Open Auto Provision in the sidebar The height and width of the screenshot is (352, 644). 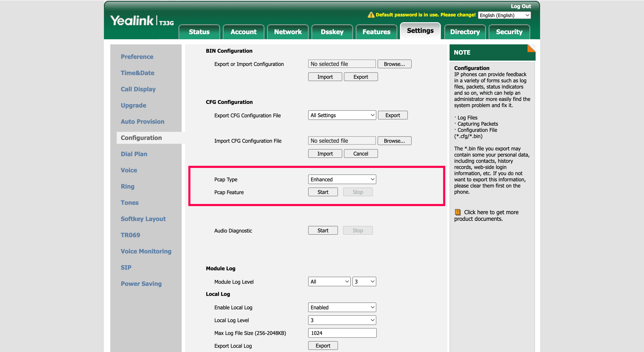(142, 122)
